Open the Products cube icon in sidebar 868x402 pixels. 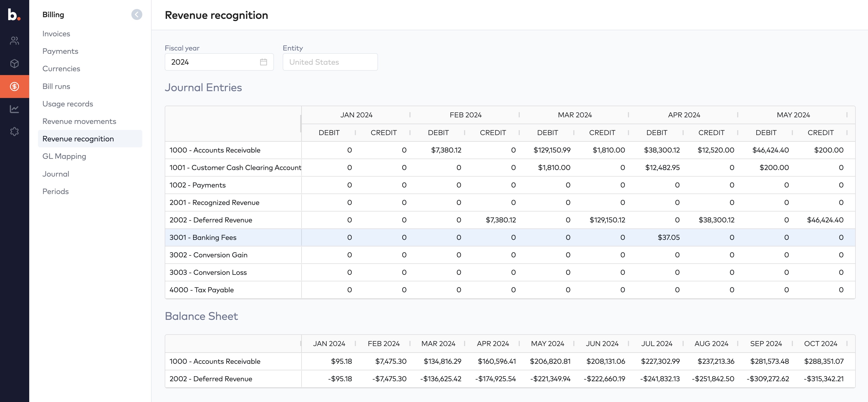click(x=14, y=63)
